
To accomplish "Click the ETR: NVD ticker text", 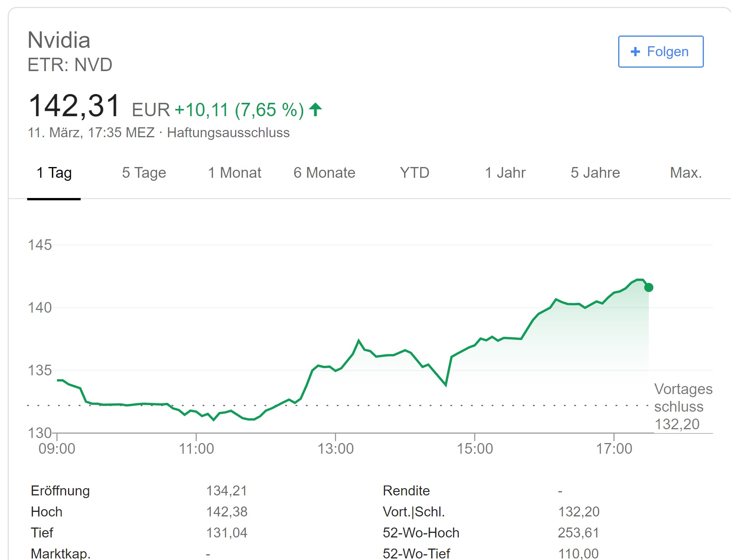I will [x=70, y=65].
